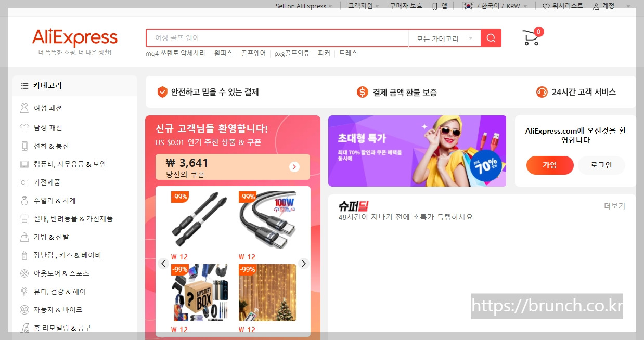The width and height of the screenshot is (644, 340).
Task: Click the women's fashion dress icon
Action: coord(24,108)
